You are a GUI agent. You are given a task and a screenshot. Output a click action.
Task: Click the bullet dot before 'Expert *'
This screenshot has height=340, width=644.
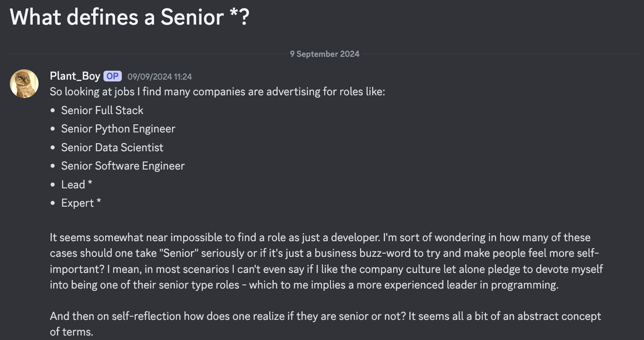tap(53, 203)
